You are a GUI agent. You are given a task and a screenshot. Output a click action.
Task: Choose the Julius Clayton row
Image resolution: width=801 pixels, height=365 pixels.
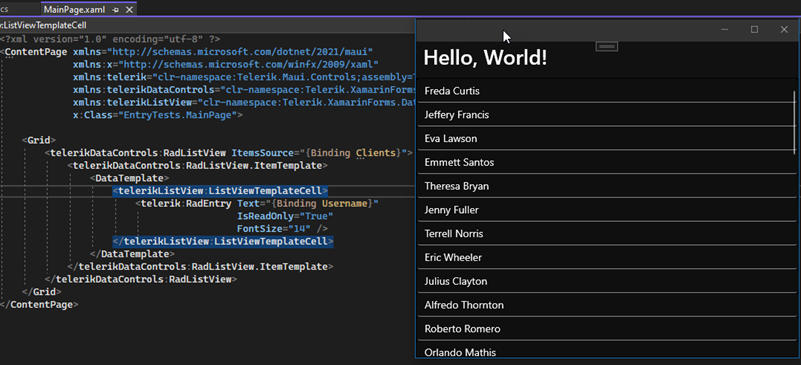click(x=607, y=281)
